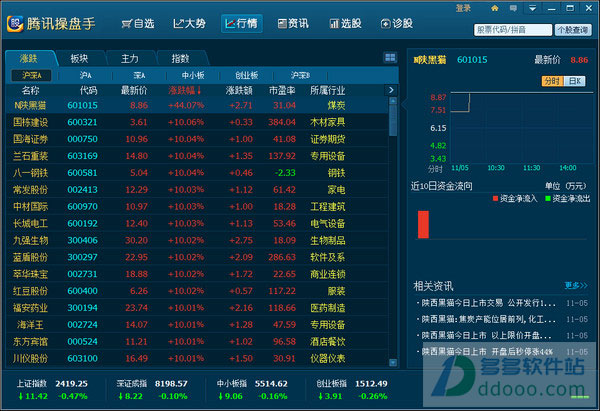Open news 陕西黑猫:焦炭产能位居前列
This screenshot has height=411, width=600.
488,319
